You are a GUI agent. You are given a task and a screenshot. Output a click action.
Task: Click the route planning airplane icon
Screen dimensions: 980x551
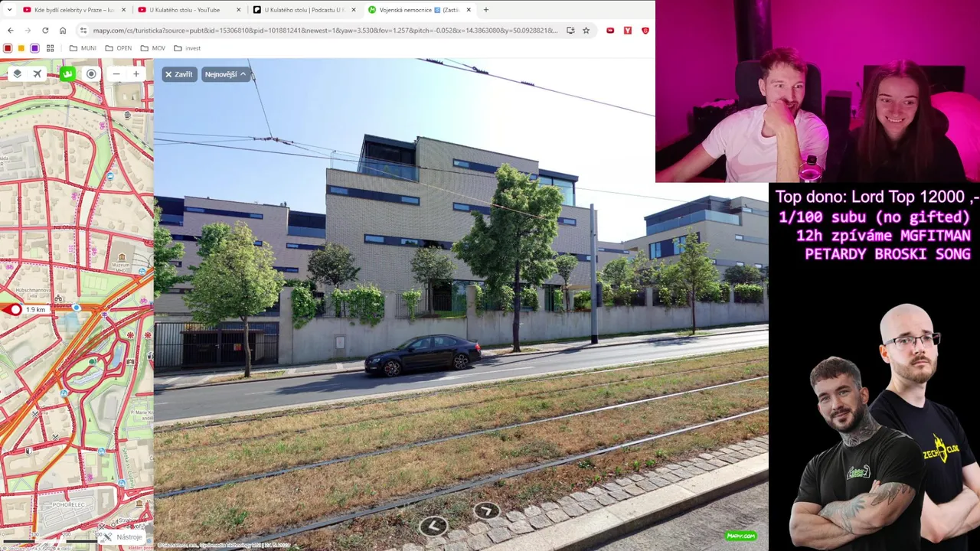(x=37, y=73)
